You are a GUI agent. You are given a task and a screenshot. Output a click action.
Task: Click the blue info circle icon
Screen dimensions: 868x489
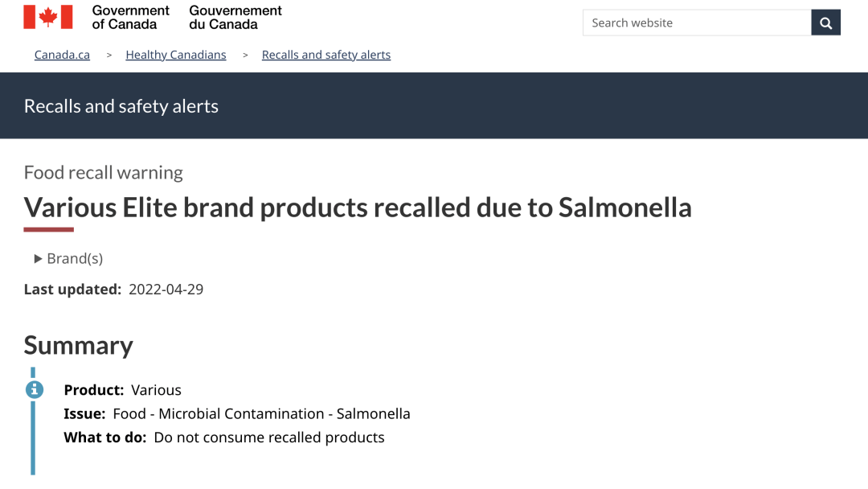point(35,389)
